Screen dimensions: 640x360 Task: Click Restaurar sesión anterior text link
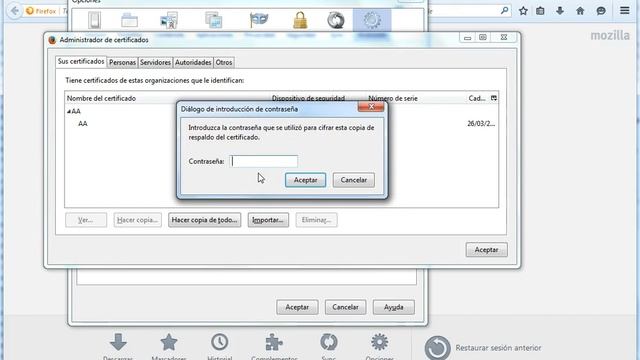click(x=498, y=348)
